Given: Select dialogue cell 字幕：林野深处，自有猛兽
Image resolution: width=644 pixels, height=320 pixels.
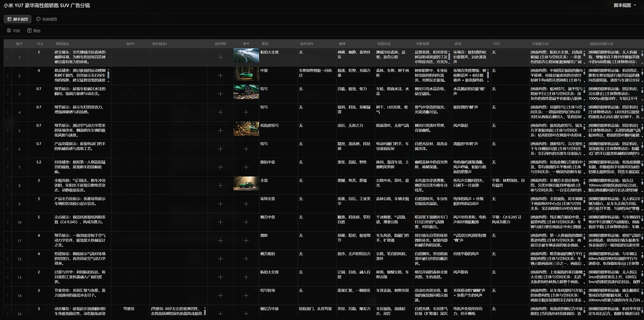Looking at the screenshot, I should coord(510,185).
